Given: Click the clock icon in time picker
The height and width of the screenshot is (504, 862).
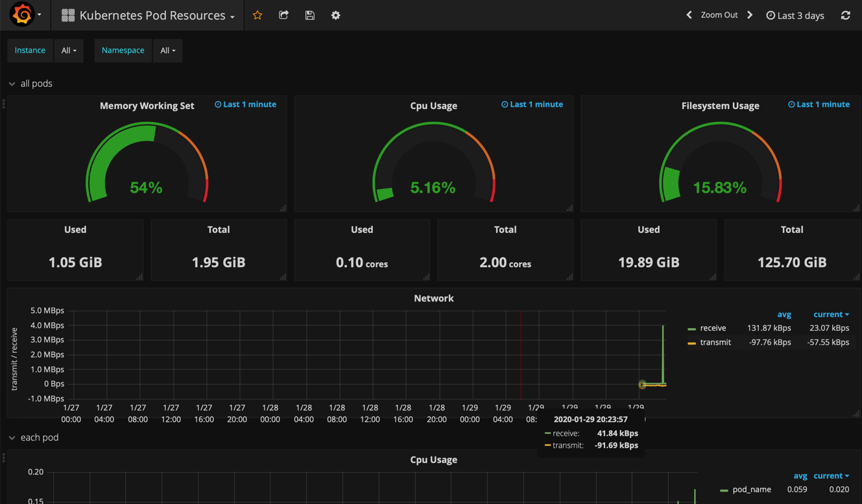Looking at the screenshot, I should (x=771, y=16).
